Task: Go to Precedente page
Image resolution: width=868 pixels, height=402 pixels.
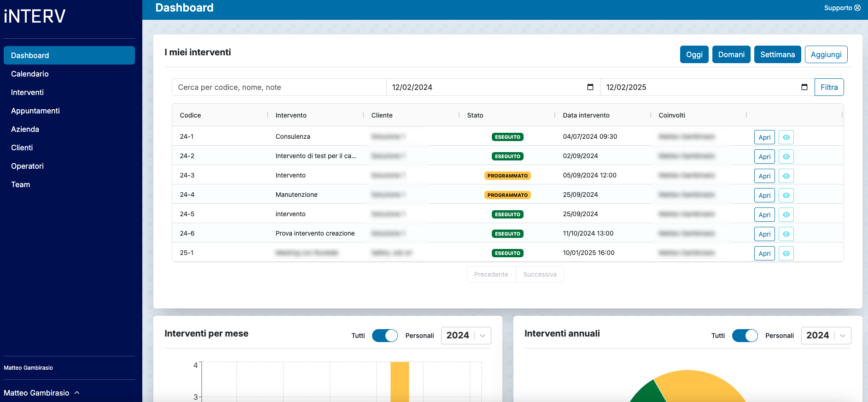Action: click(x=491, y=274)
